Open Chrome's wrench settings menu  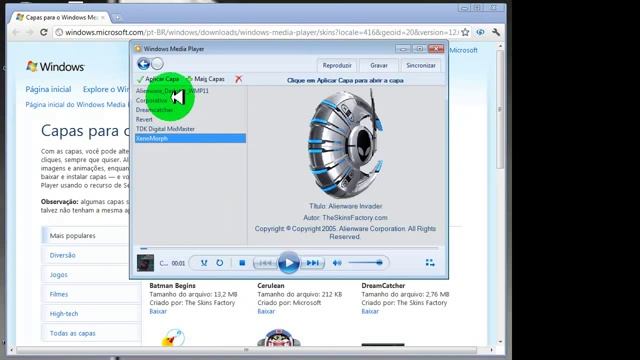tap(496, 32)
